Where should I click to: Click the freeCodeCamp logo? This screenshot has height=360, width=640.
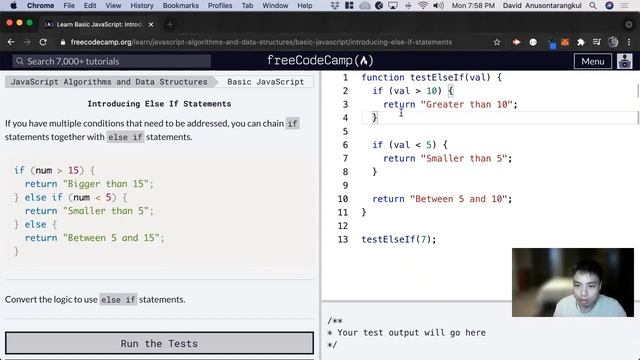pos(320,61)
